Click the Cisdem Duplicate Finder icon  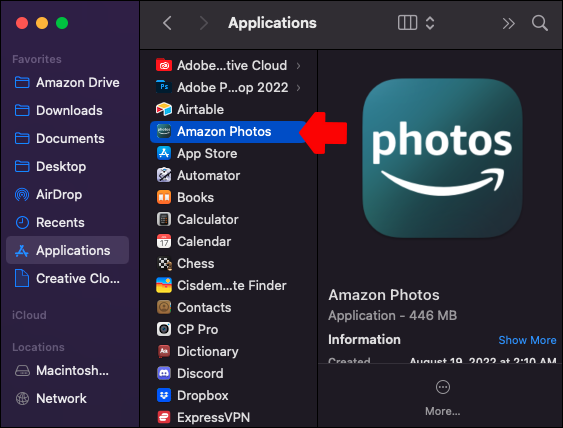[164, 285]
